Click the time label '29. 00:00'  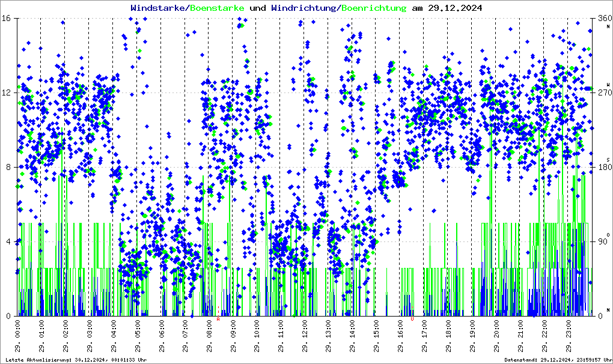17,336
